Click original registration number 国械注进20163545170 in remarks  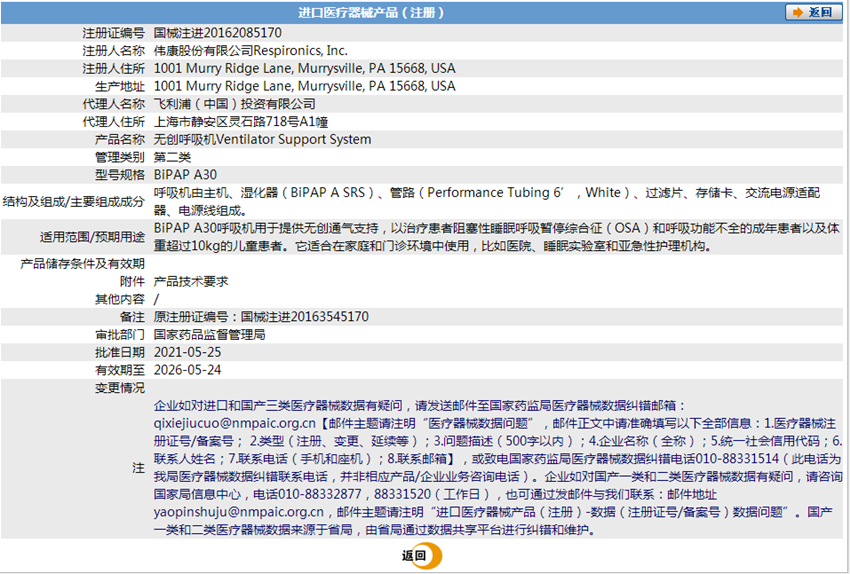[305, 317]
